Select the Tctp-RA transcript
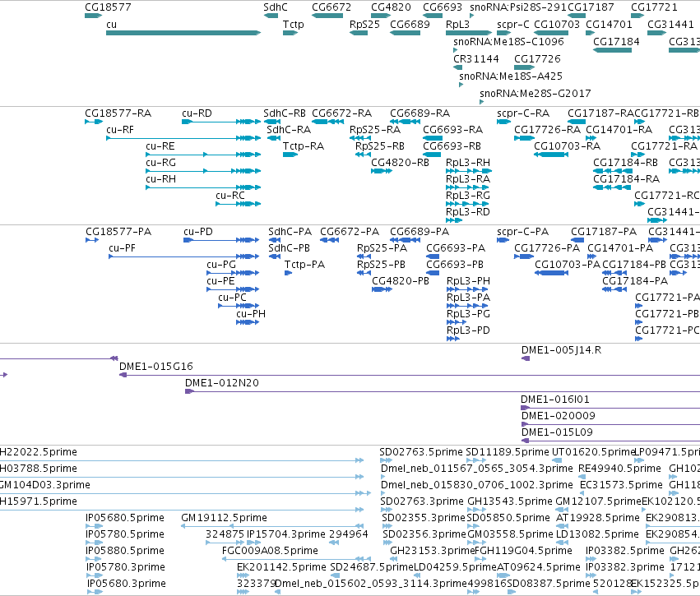Image resolution: width=700 pixels, height=596 pixels. tap(290, 155)
